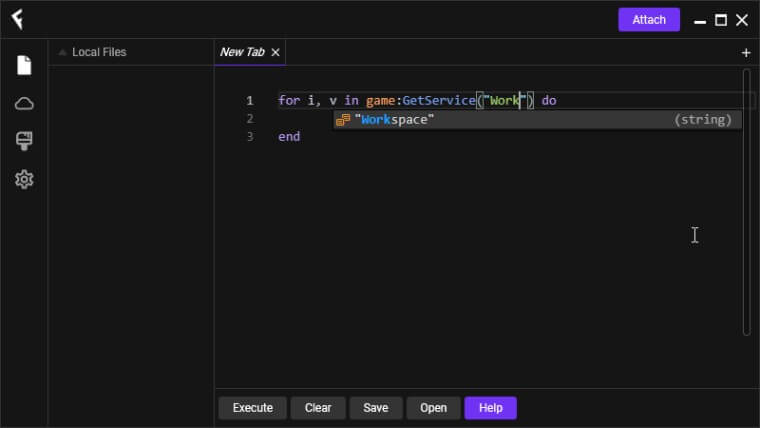The height and width of the screenshot is (428, 760).
Task: Open the cloud scripts sidebar icon
Action: (x=24, y=104)
